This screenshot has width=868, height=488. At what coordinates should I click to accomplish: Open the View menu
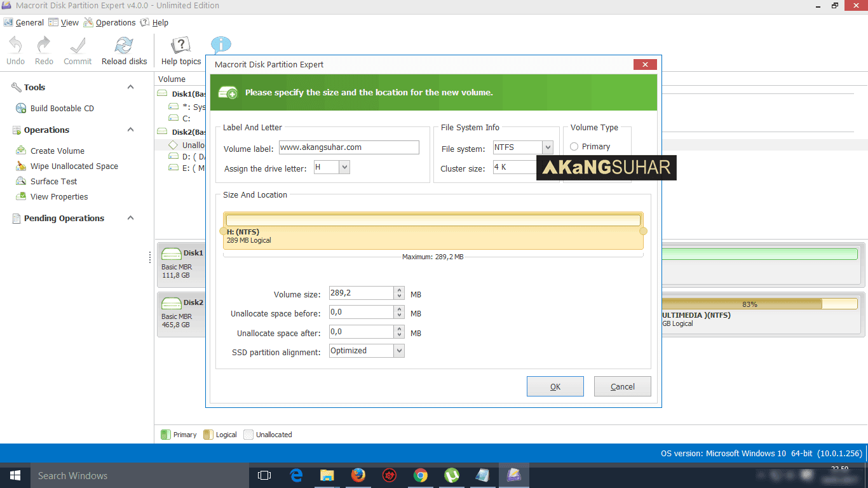[x=64, y=22]
